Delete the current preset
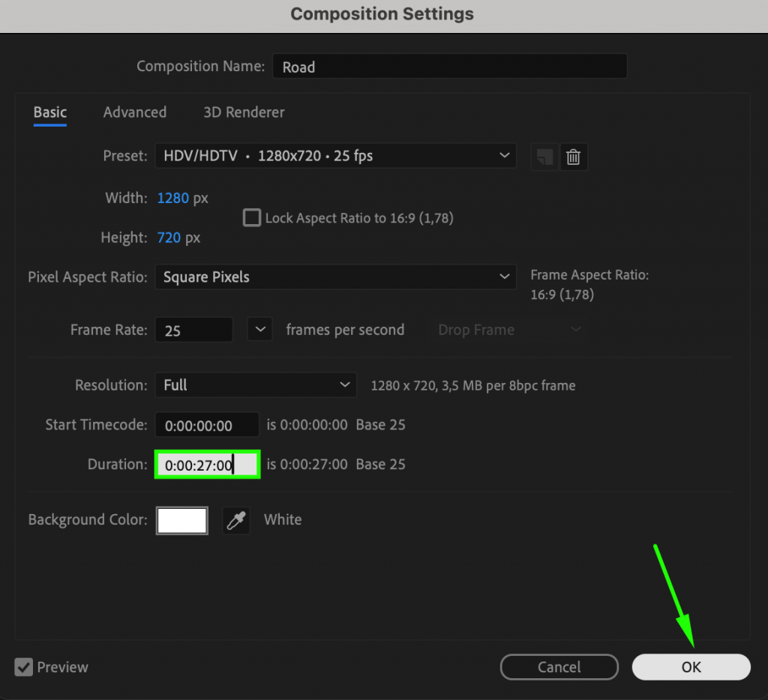The width and height of the screenshot is (768, 700). click(x=574, y=157)
